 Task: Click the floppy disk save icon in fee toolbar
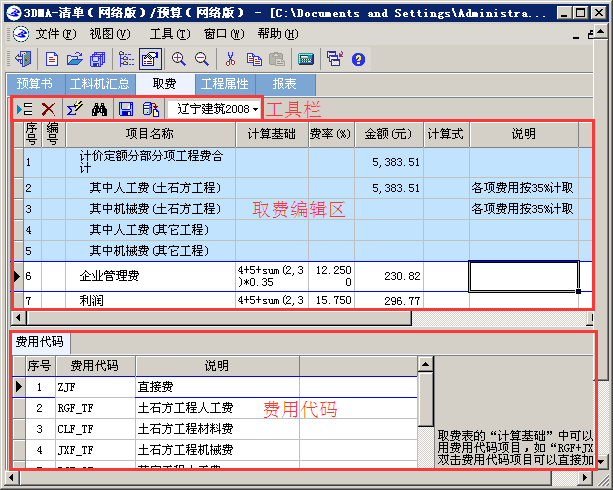pyautogui.click(x=126, y=109)
